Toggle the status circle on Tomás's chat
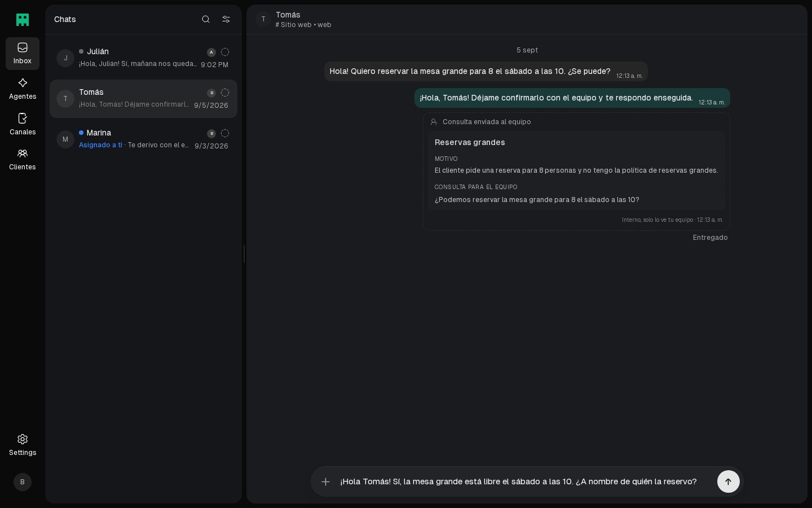 [x=225, y=93]
